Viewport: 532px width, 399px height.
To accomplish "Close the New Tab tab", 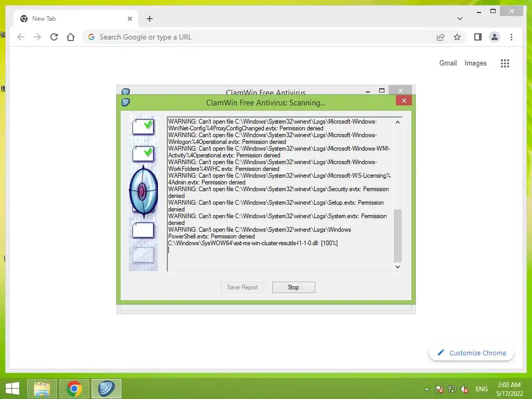I will click(129, 19).
